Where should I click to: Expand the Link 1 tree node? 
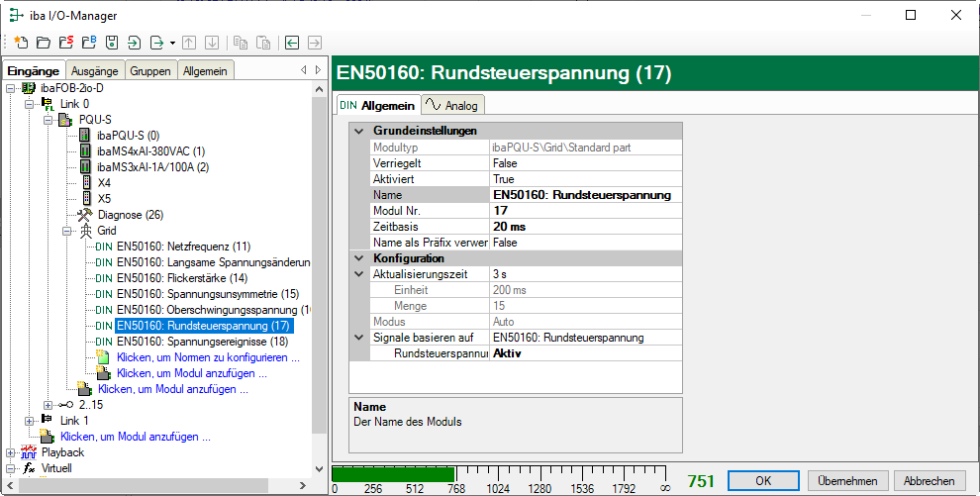click(x=29, y=420)
